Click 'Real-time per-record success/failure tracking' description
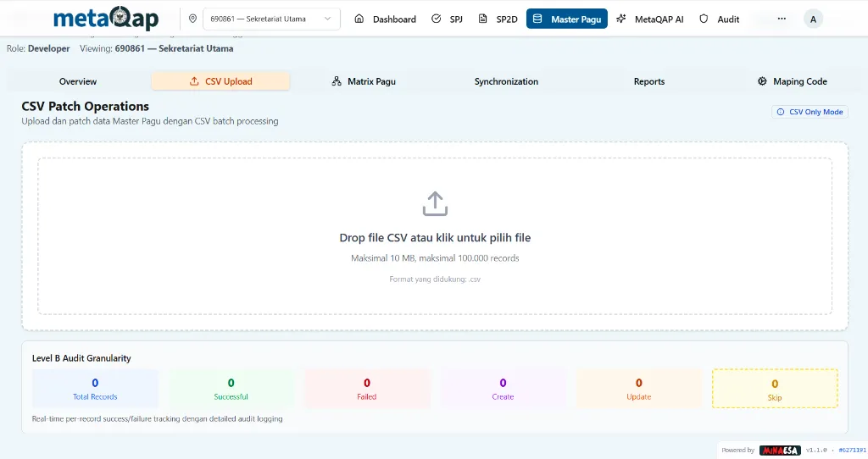 pos(157,418)
